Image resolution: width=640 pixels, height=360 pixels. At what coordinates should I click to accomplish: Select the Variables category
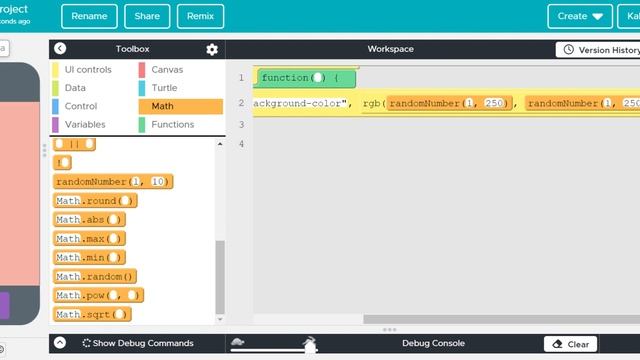(x=85, y=124)
